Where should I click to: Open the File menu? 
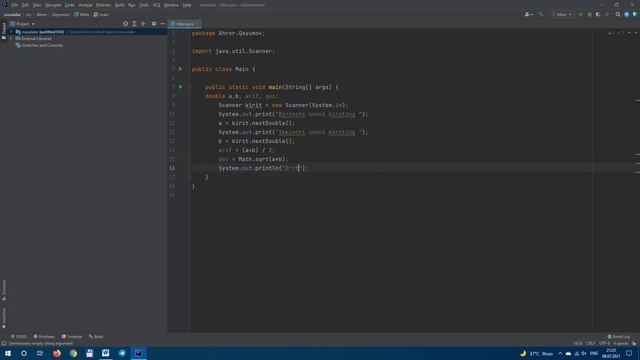click(15, 5)
